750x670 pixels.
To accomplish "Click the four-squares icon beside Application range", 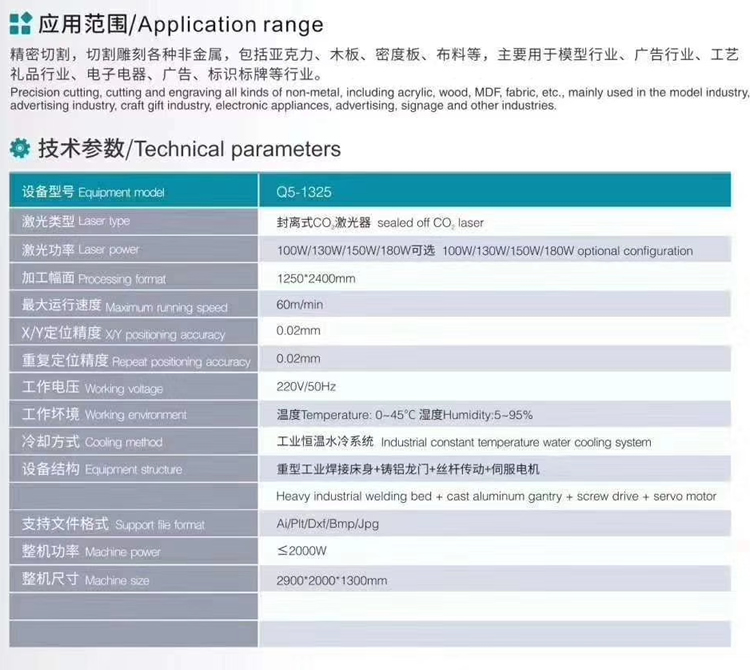I will pos(19,23).
